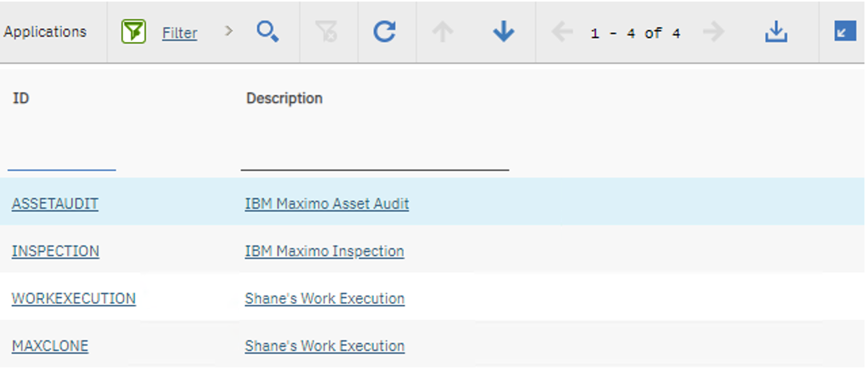868x372 pixels.
Task: Expand the Filter menu chevron
Action: pyautogui.click(x=229, y=31)
